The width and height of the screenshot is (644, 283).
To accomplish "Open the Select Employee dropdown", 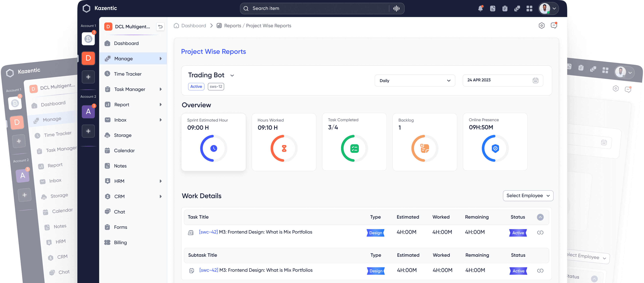I will coord(528,196).
